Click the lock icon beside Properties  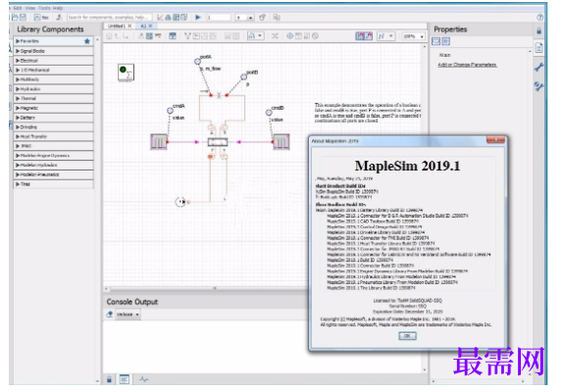click(538, 30)
